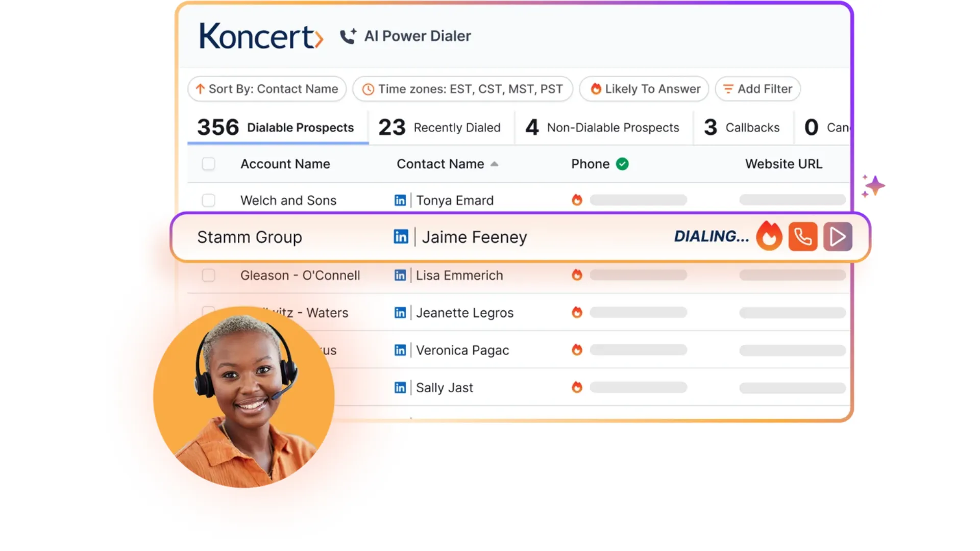Click the Website URL column header
Viewport: 980px width, 551px height.
(x=783, y=164)
